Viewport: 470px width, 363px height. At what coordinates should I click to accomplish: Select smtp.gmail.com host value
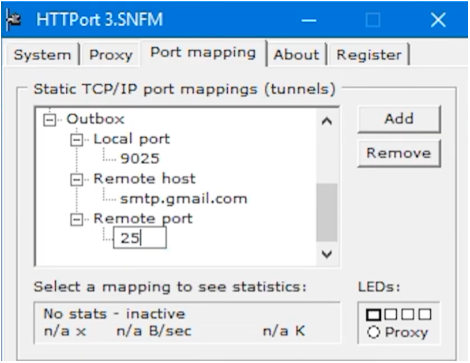184,199
